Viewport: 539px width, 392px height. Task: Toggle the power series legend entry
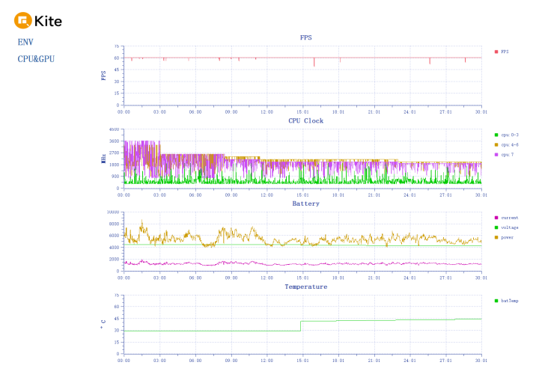point(504,237)
